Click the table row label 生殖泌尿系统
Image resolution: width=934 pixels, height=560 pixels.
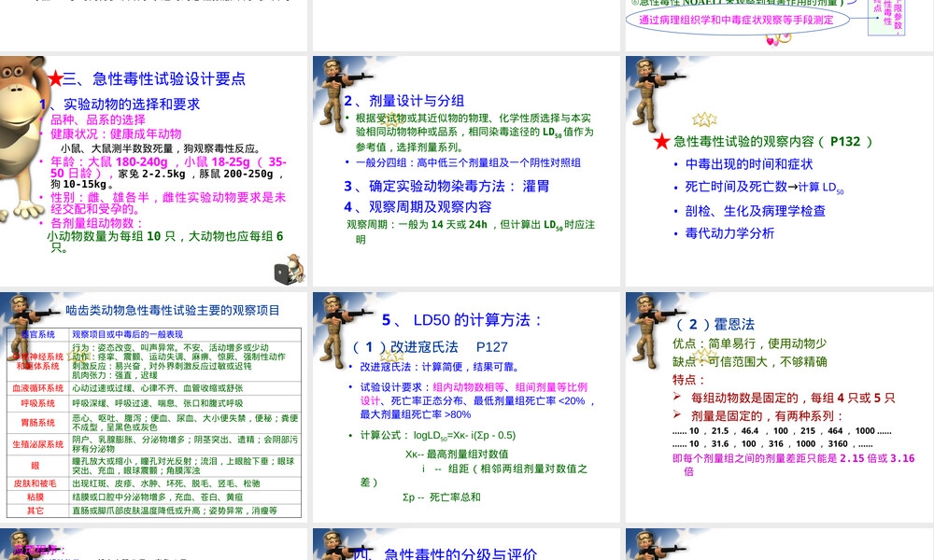pyautogui.click(x=38, y=444)
